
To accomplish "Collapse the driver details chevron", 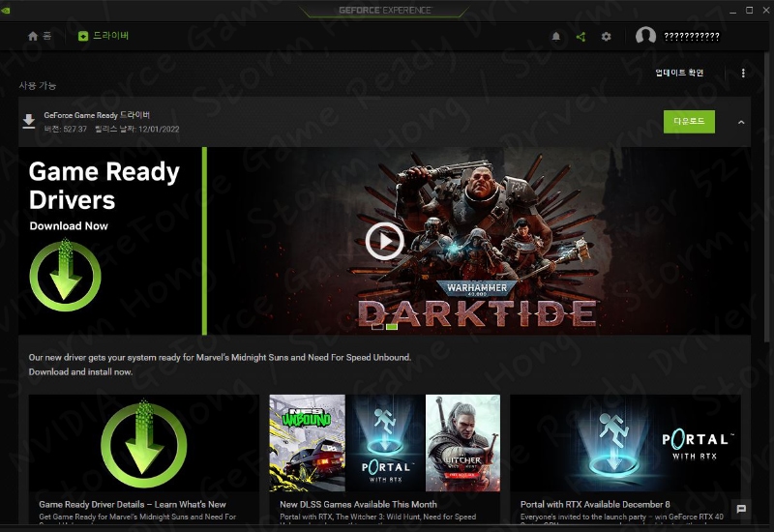I will 741,122.
